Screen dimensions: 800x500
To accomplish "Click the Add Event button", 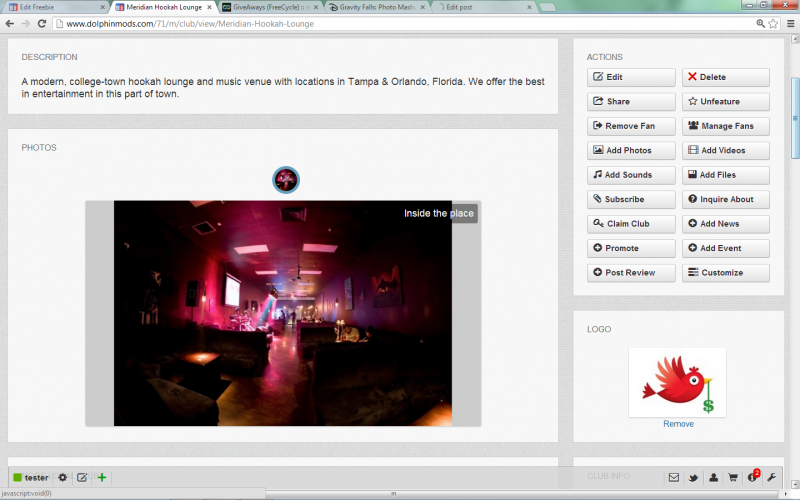I will click(x=726, y=248).
